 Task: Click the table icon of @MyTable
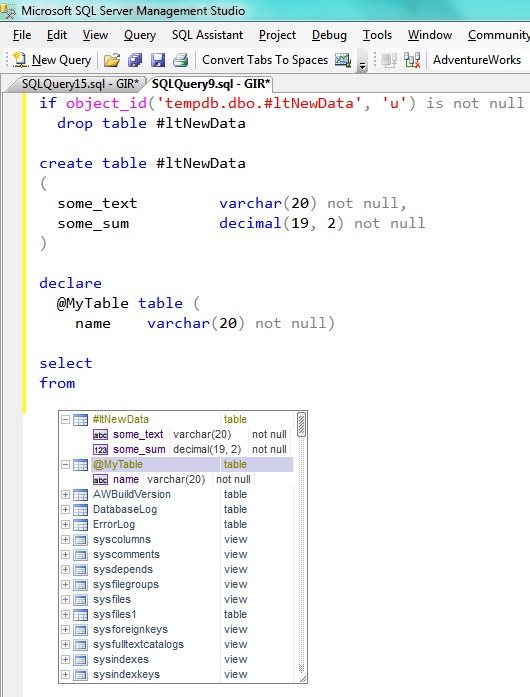point(80,465)
